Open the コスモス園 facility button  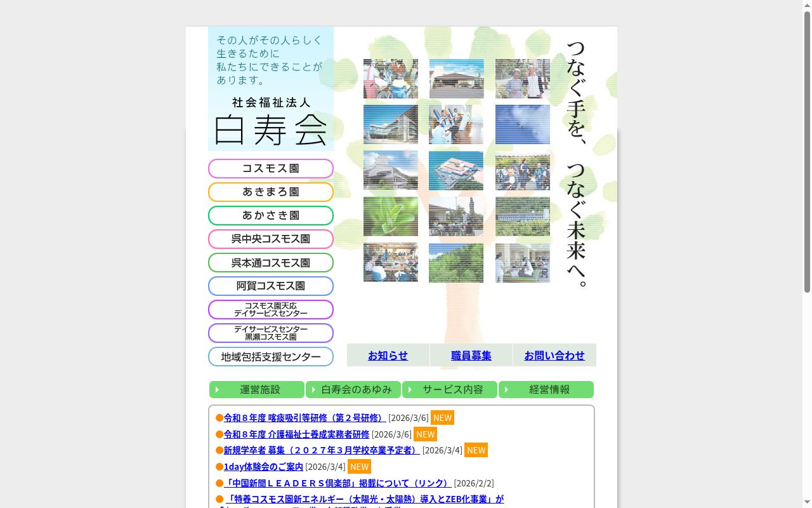pos(271,168)
